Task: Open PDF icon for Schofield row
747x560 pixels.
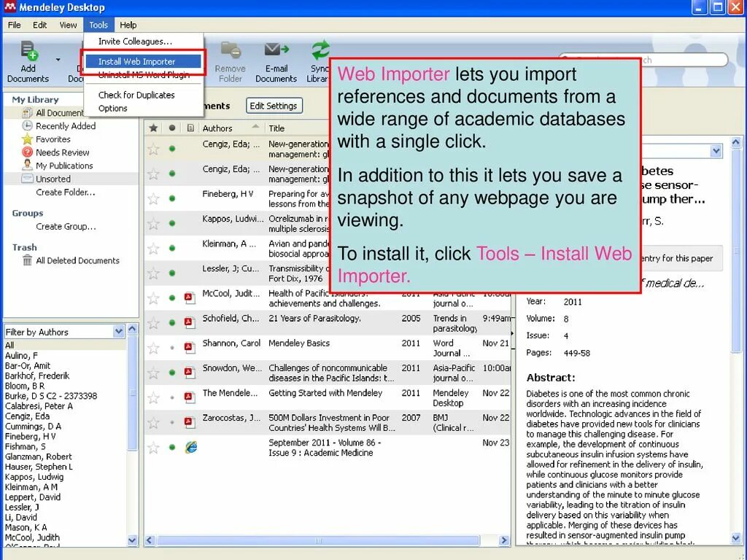Action: [190, 323]
